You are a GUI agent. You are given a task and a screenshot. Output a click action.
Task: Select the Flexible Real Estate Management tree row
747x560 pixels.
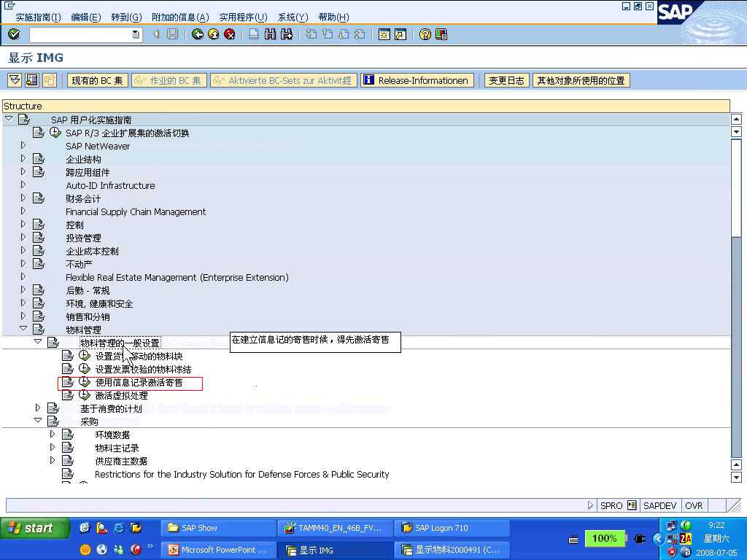click(177, 277)
